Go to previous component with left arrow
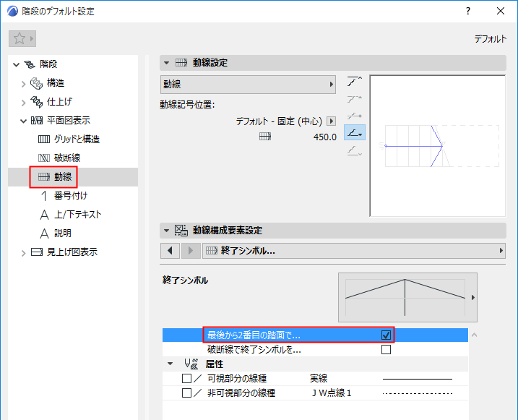The width and height of the screenshot is (518, 420). click(170, 251)
